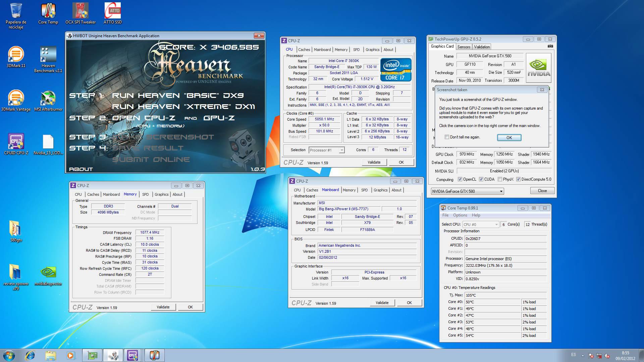The image size is (644, 362).
Task: Open the review xpower x79 folder
Action: [16, 278]
